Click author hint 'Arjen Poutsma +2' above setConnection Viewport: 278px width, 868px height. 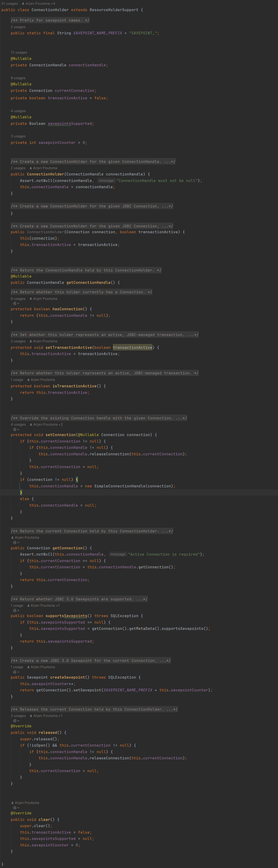(x=46, y=424)
